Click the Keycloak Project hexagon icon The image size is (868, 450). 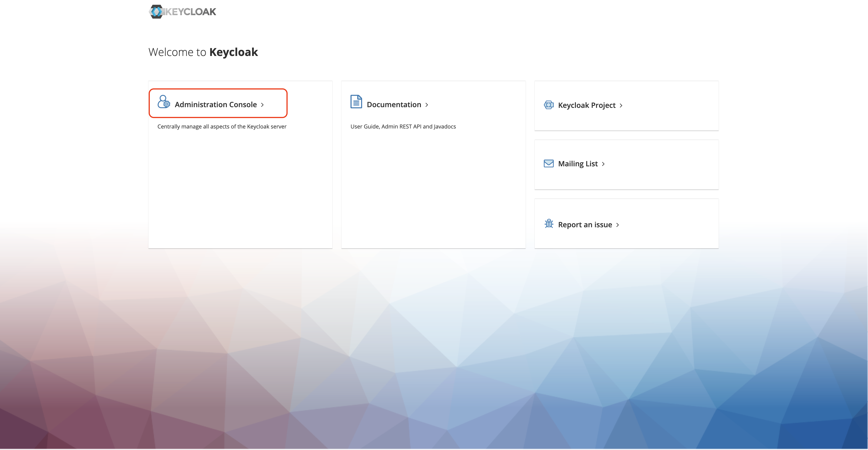tap(548, 105)
